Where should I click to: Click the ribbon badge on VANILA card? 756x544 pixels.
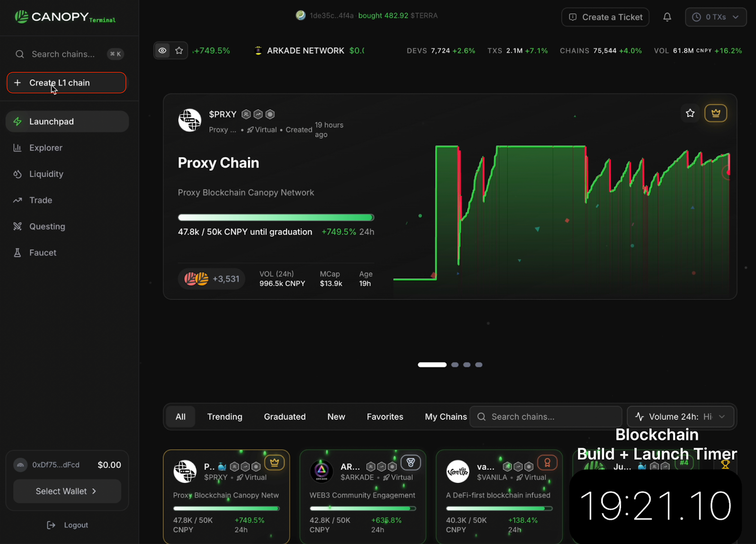[547, 463]
